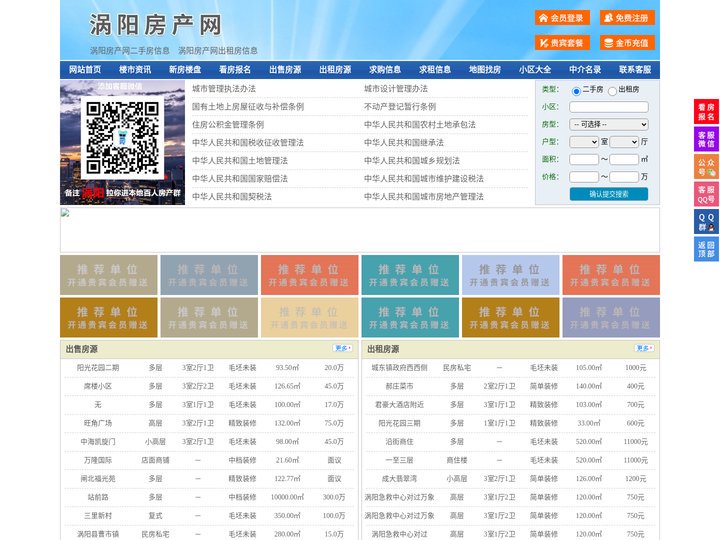Click 更多 in the 出租房源 header

pyautogui.click(x=645, y=348)
